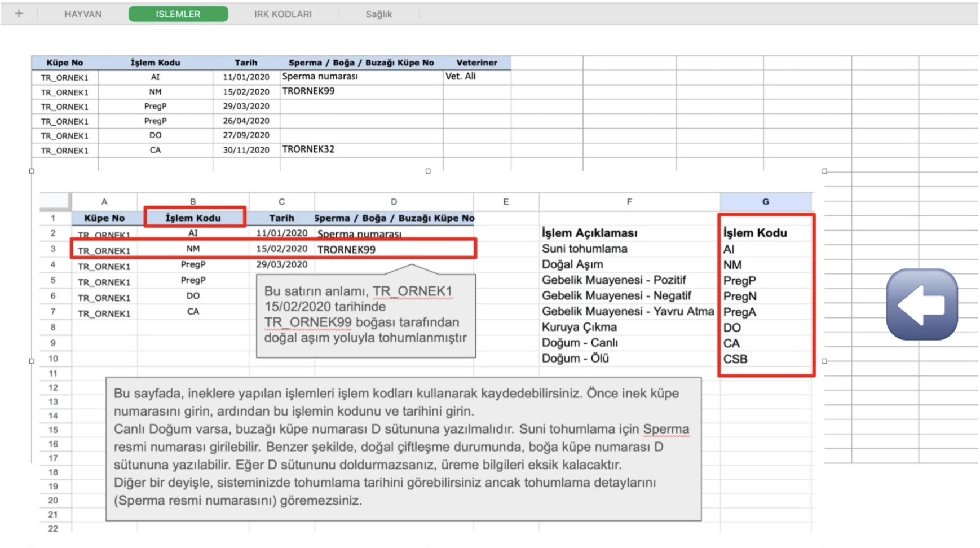
Task: Open the IRK KODLARI sheet tab
Action: 283,14
